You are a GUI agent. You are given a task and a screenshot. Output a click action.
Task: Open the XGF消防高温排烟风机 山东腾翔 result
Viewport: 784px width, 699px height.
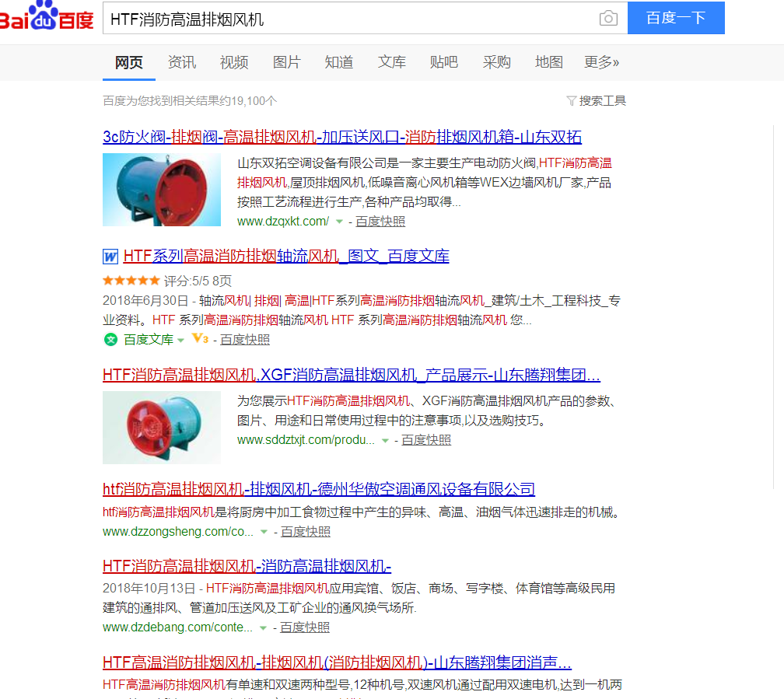pos(352,375)
